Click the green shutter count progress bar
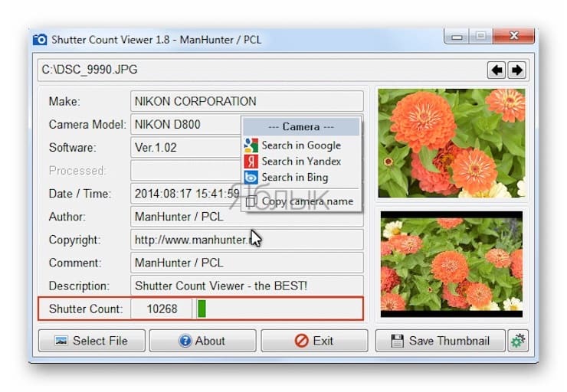Viewport: 567px width, 392px height. tap(202, 309)
